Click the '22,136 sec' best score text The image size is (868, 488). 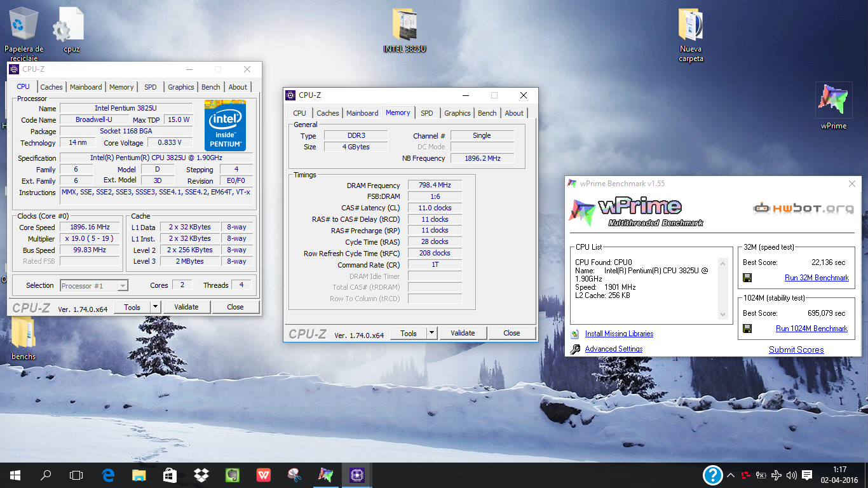tap(829, 262)
